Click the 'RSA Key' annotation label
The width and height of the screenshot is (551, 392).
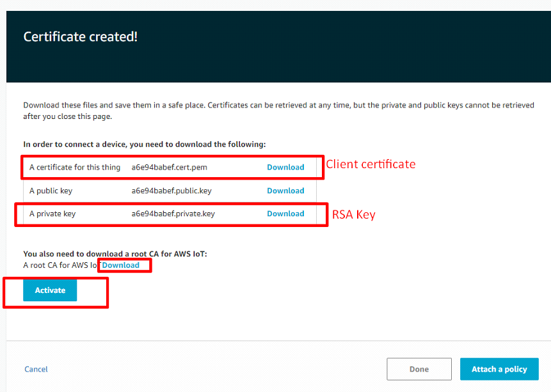pyautogui.click(x=353, y=214)
